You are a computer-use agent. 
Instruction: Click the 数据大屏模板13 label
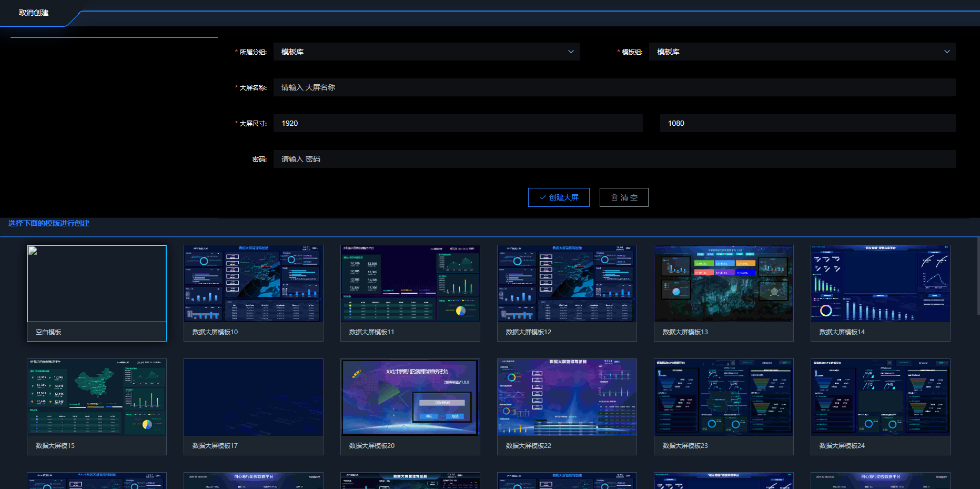coord(685,332)
